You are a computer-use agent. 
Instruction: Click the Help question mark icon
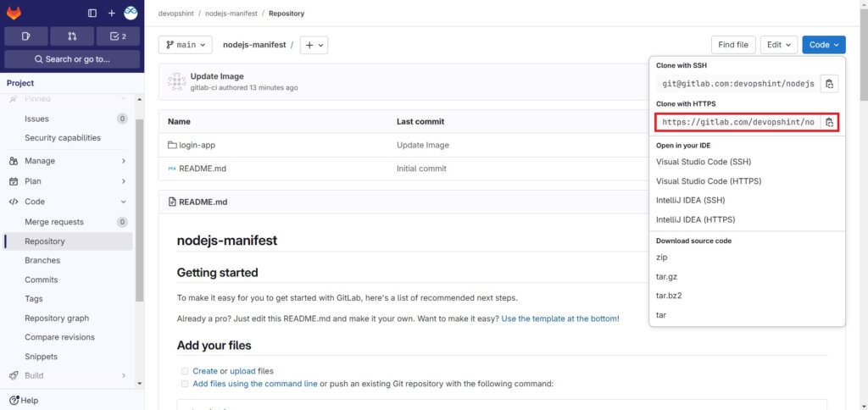14,400
